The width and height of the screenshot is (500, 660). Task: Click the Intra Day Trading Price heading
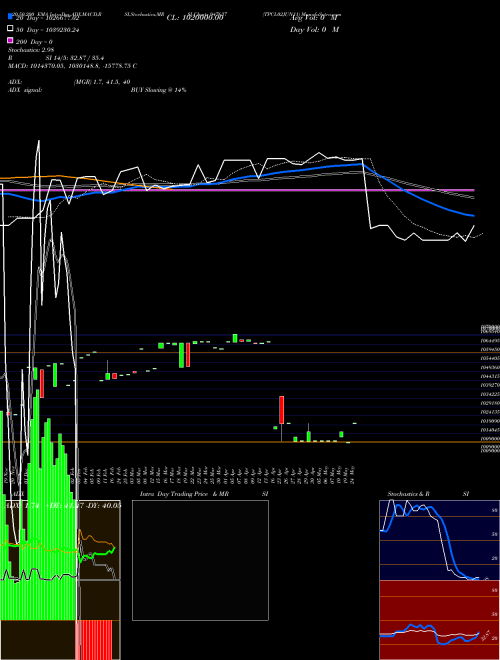184,494
